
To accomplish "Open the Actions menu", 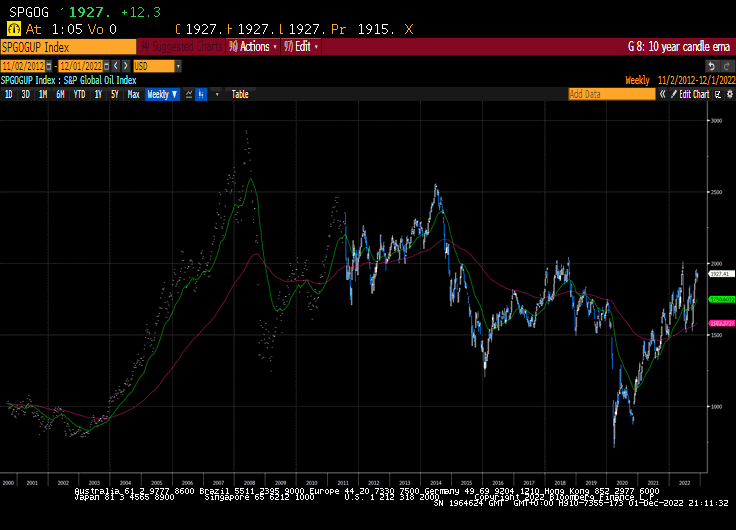I will [253, 46].
